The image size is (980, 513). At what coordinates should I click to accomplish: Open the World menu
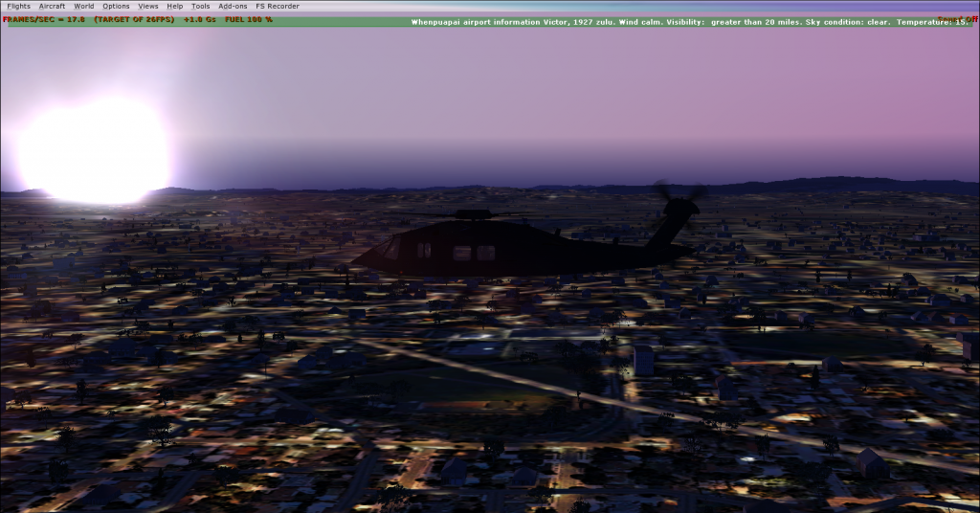(84, 6)
